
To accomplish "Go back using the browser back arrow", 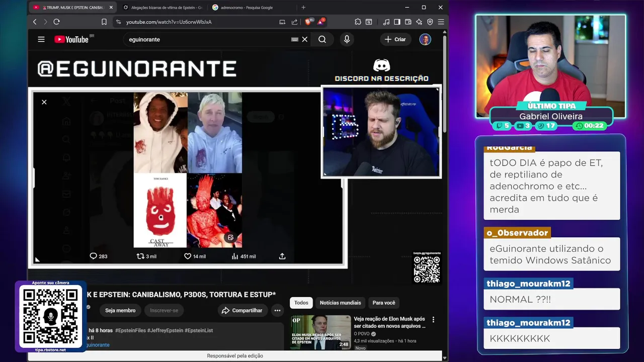I will 35,22.
